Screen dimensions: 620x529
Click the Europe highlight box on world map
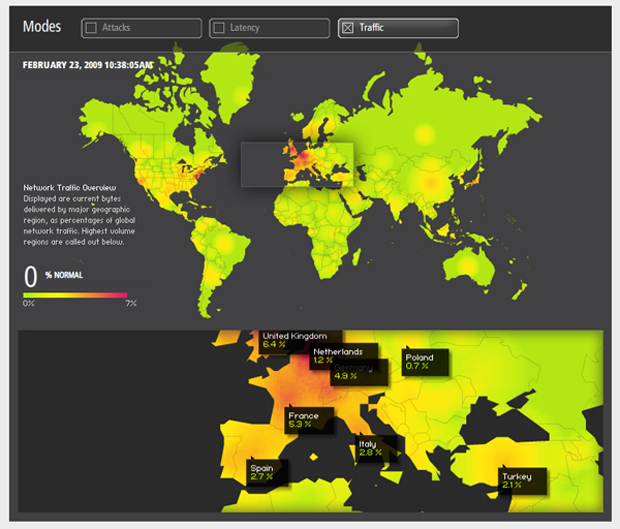tap(298, 163)
